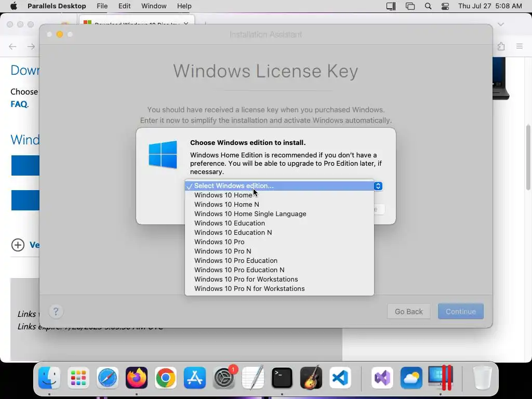Expand the plus circle section on webpage
This screenshot has height=399, width=532.
(x=18, y=245)
